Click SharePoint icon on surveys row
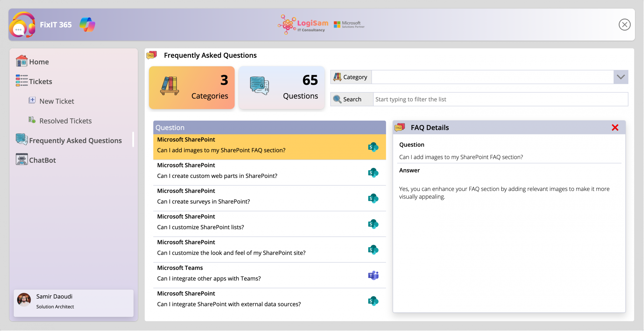644x331 pixels. click(x=373, y=198)
